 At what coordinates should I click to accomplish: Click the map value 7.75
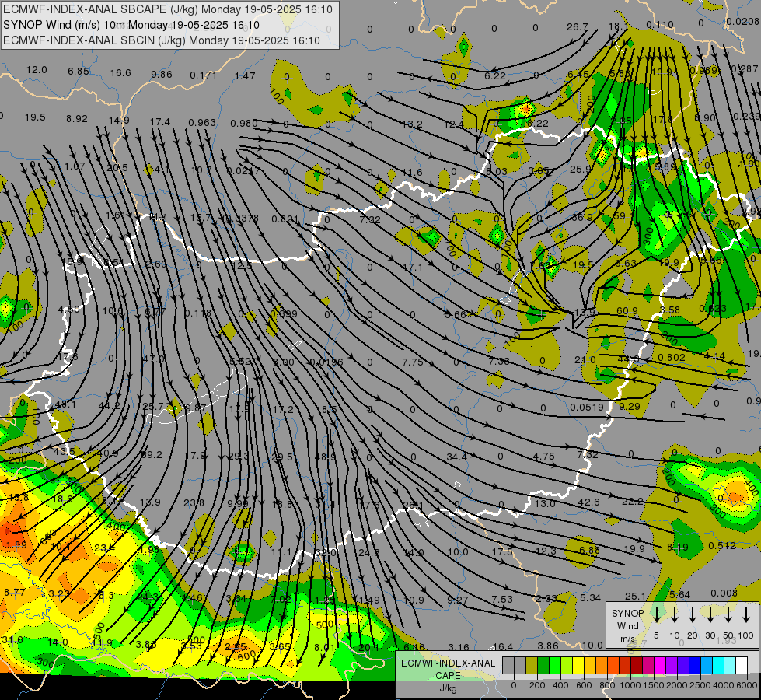[413, 362]
